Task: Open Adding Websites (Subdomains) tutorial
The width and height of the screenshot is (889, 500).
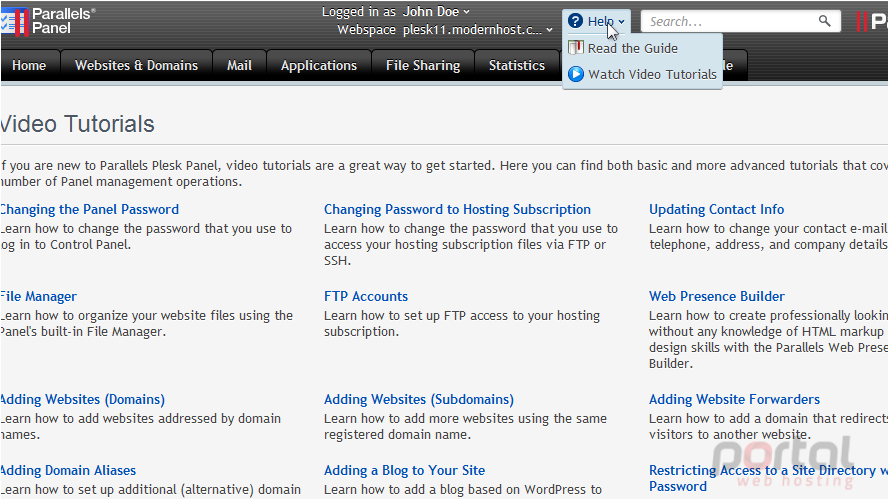Action: (x=418, y=399)
